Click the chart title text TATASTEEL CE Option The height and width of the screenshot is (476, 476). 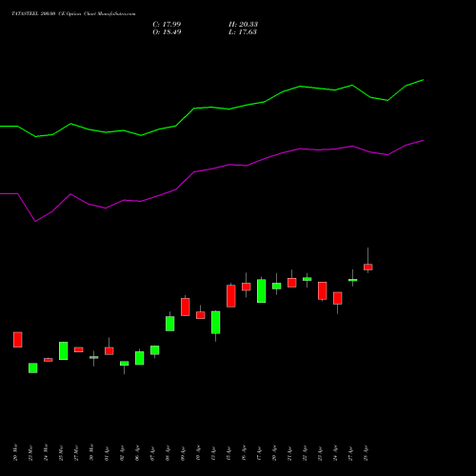pos(73,14)
